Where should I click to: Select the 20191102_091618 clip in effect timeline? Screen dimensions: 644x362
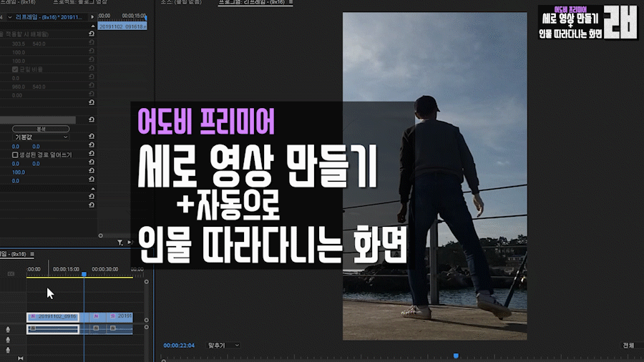pyautogui.click(x=122, y=26)
